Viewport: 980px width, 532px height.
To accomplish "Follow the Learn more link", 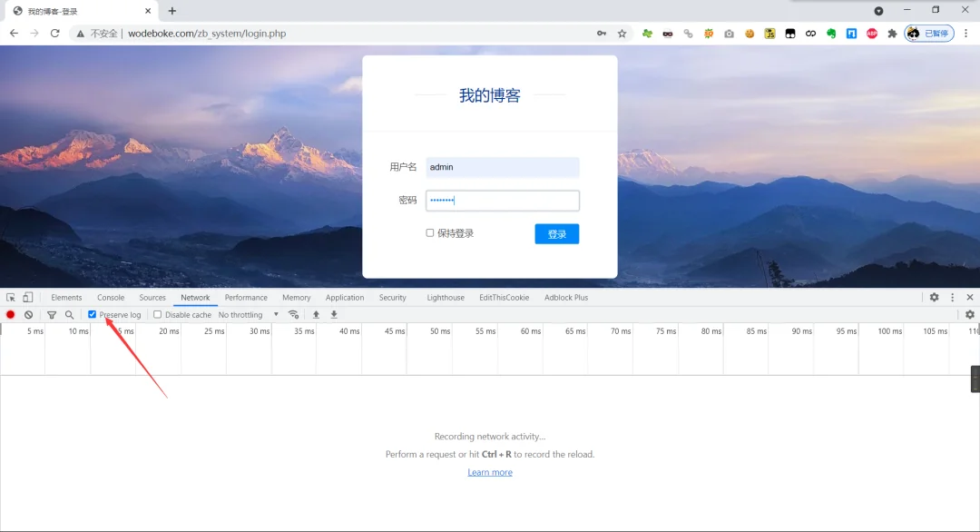I will [490, 472].
